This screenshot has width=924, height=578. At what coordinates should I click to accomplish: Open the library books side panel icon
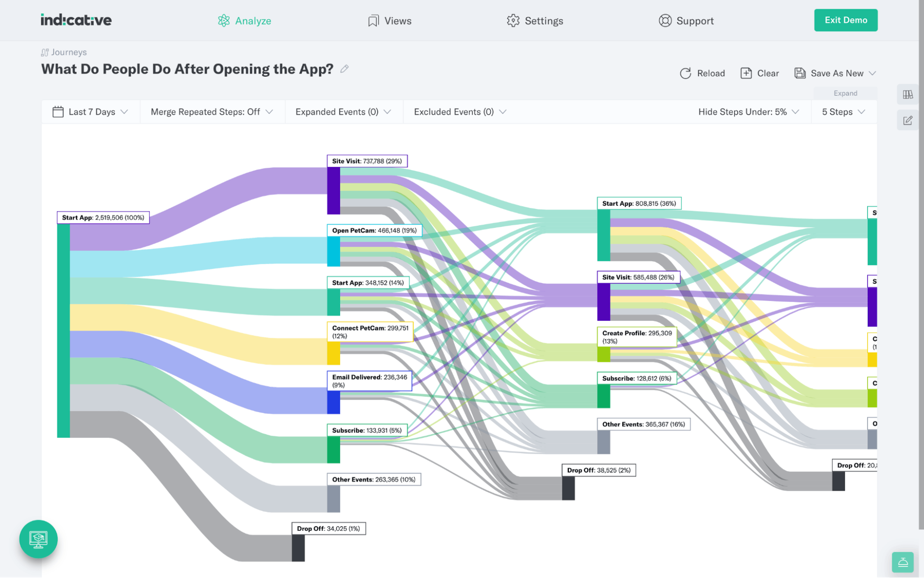(908, 94)
